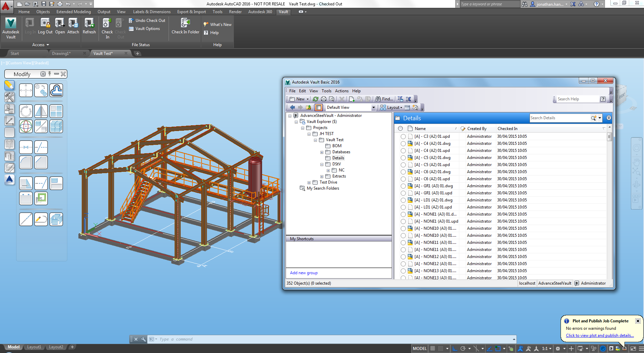Click Open from Vault icon
The height and width of the screenshot is (353, 644).
[60, 26]
